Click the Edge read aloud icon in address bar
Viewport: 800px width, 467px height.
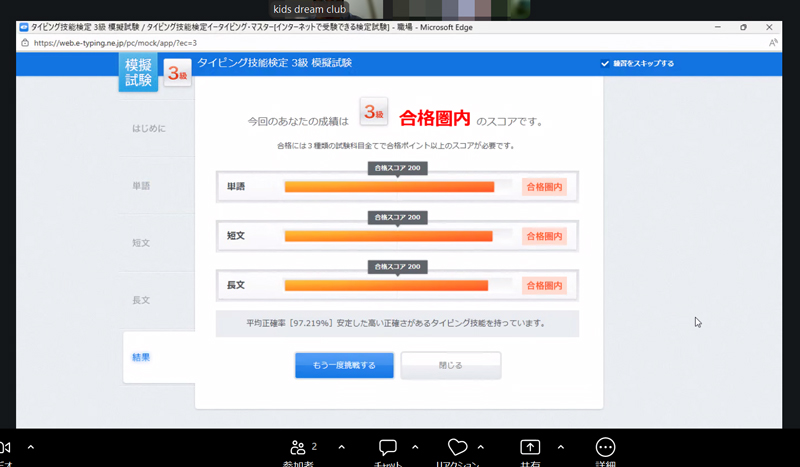pos(773,43)
